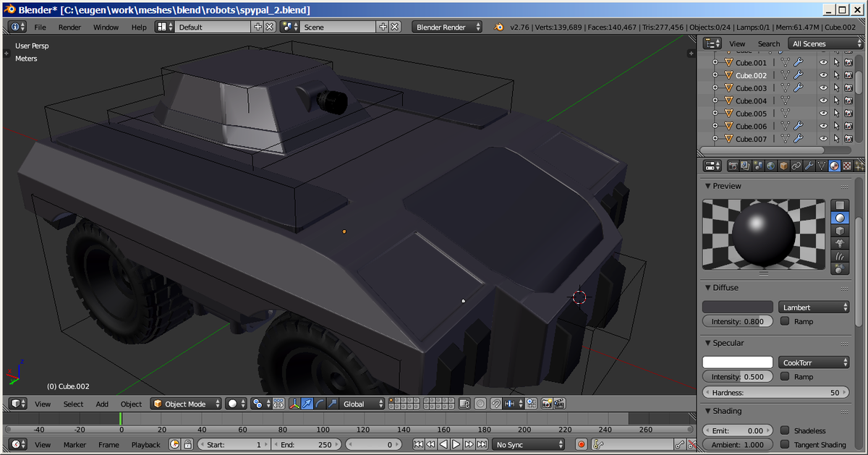This screenshot has width=868, height=455.
Task: Enable the Specular Ramp checkbox
Action: coord(785,377)
